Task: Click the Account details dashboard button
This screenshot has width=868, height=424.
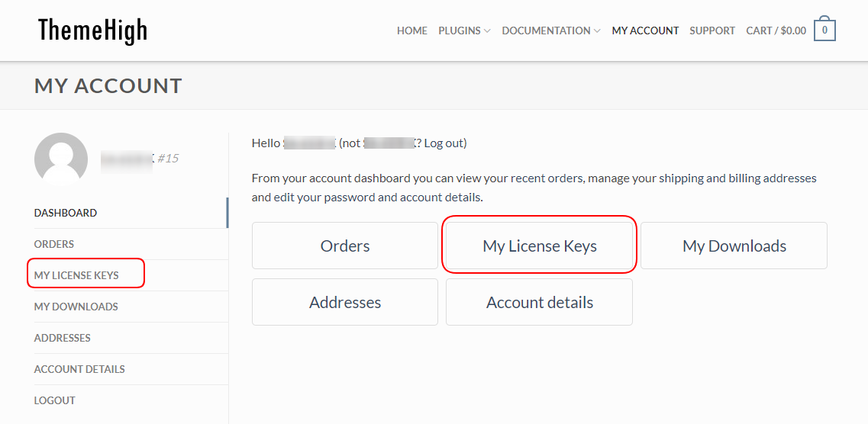Action: [x=539, y=302]
